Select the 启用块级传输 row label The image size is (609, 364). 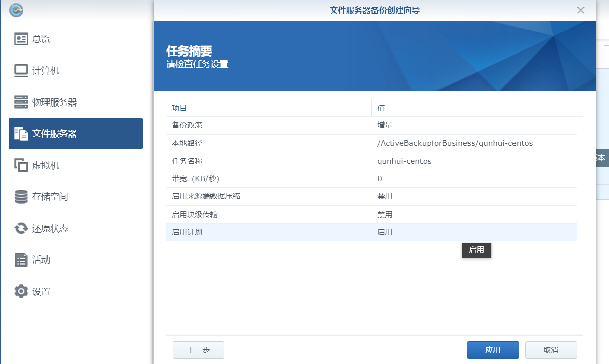[195, 215]
